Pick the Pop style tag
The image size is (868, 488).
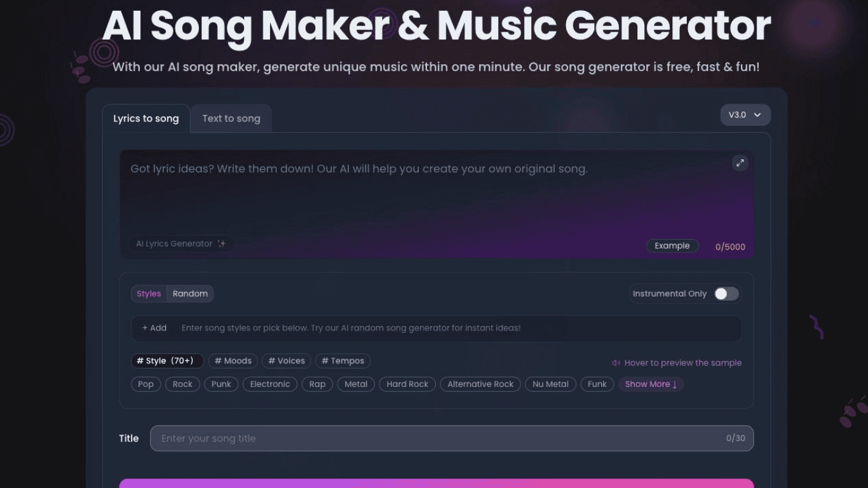(146, 384)
